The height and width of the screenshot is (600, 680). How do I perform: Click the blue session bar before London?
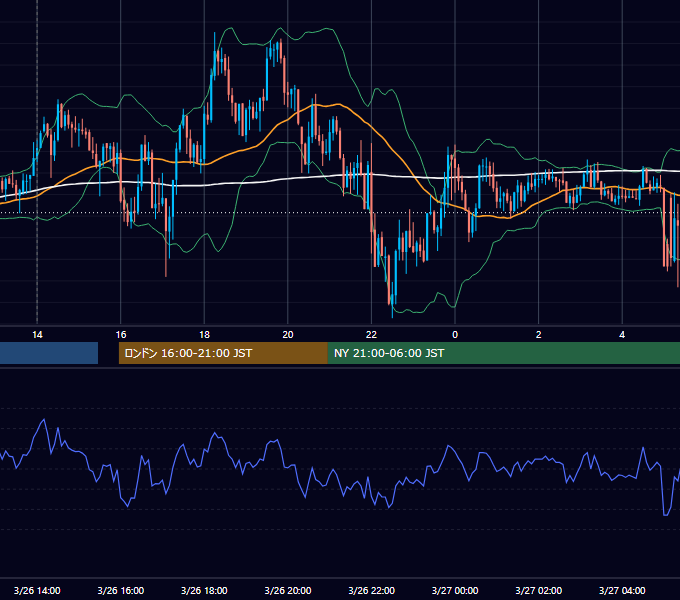(x=49, y=353)
